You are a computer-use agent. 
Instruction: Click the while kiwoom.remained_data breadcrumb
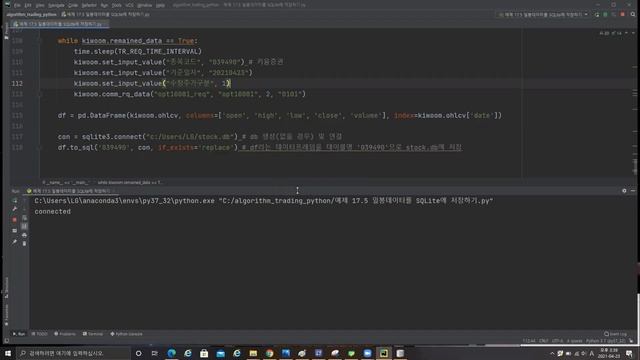pos(129,182)
